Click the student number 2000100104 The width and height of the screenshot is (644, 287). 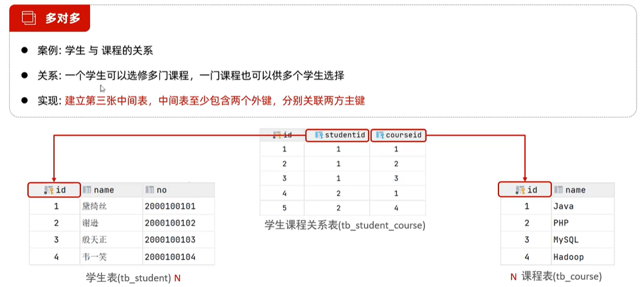pos(170,257)
